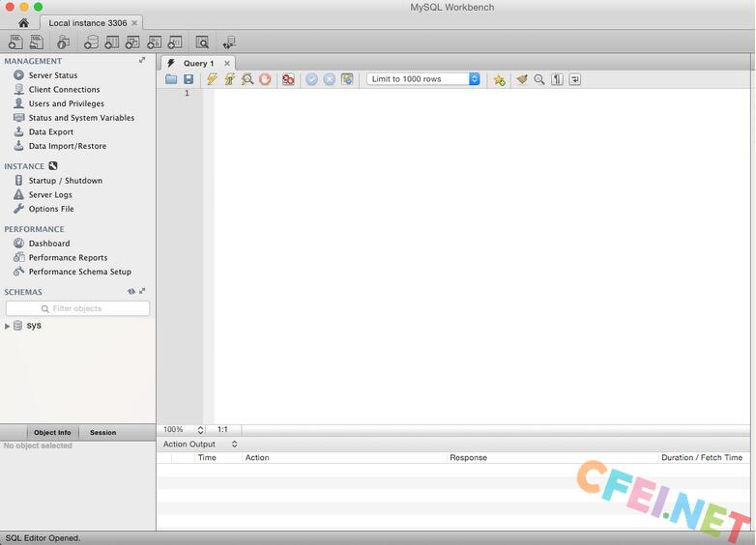
Task: Close the Local instance 3306 tab
Action: (134, 22)
